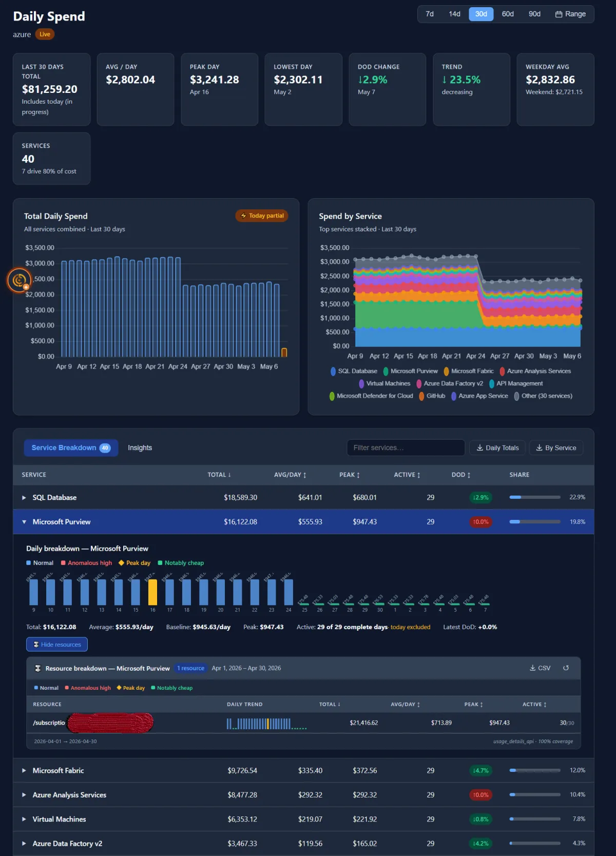Toggle Other (30 services) legend series
The width and height of the screenshot is (616, 856).
click(x=543, y=396)
